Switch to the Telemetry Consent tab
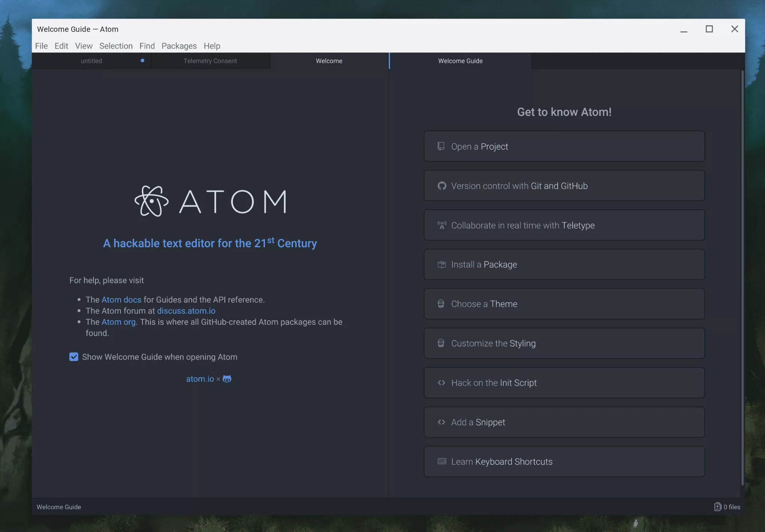This screenshot has width=765, height=532. point(210,61)
